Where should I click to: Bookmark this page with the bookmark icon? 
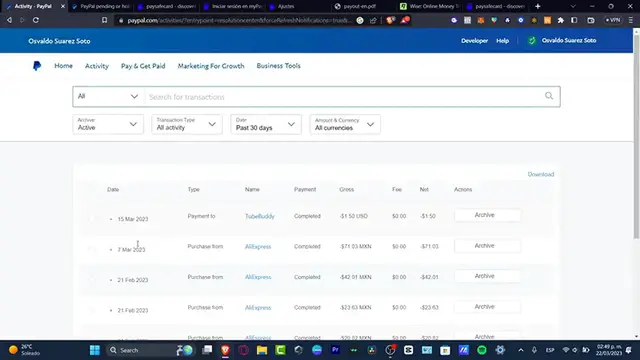click(x=104, y=20)
